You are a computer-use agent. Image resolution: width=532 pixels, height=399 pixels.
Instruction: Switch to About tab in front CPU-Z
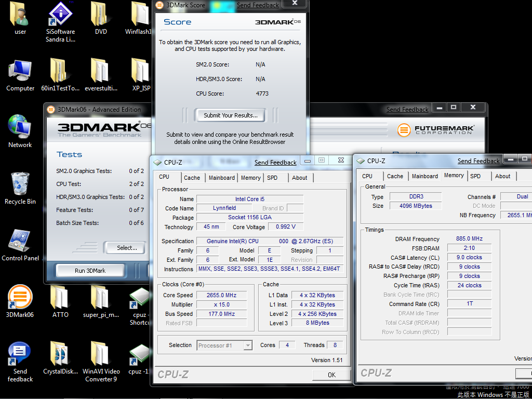[300, 178]
